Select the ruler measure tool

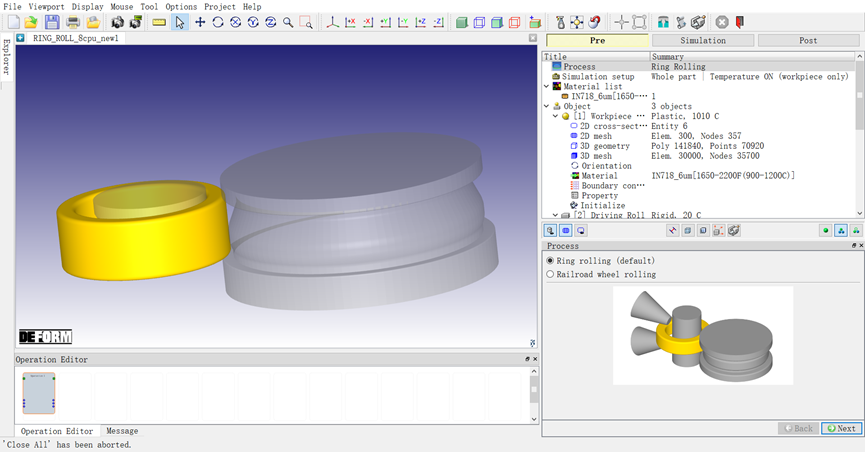point(159,22)
